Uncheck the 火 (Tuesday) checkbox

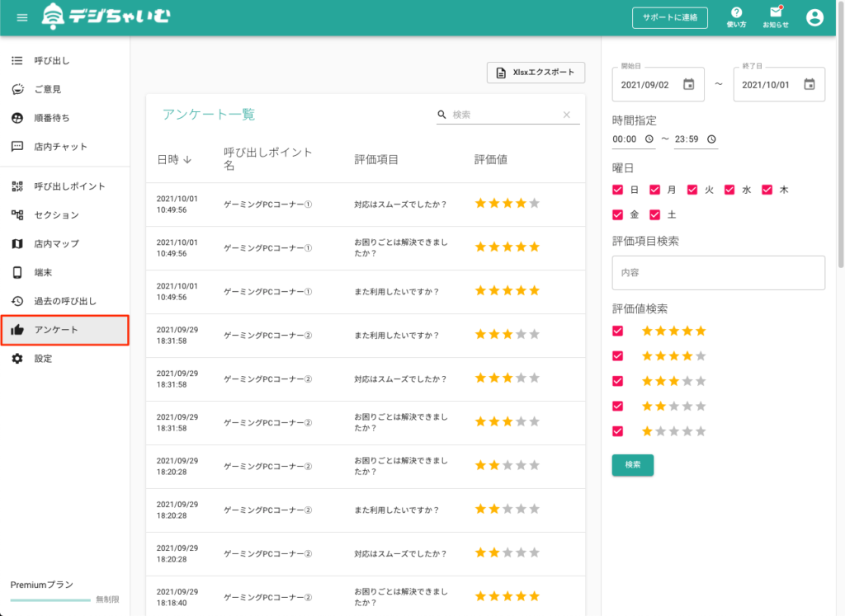point(692,190)
